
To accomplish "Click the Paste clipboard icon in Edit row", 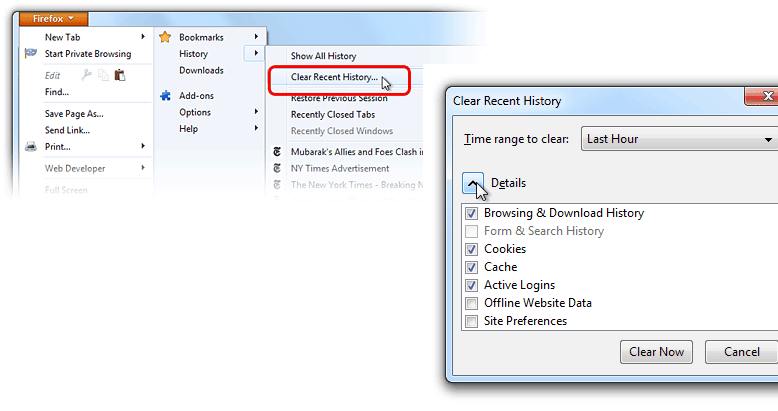I will [120, 75].
